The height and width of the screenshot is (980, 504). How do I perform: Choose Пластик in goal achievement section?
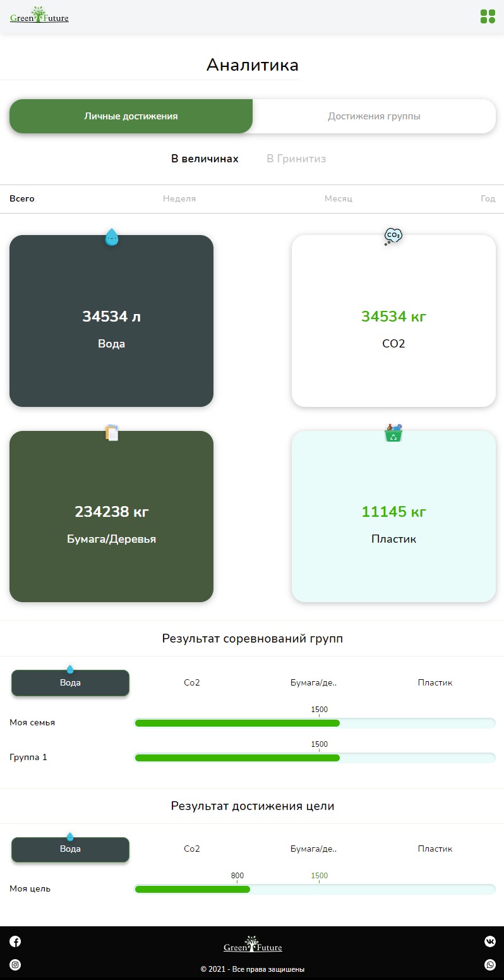pyautogui.click(x=435, y=849)
